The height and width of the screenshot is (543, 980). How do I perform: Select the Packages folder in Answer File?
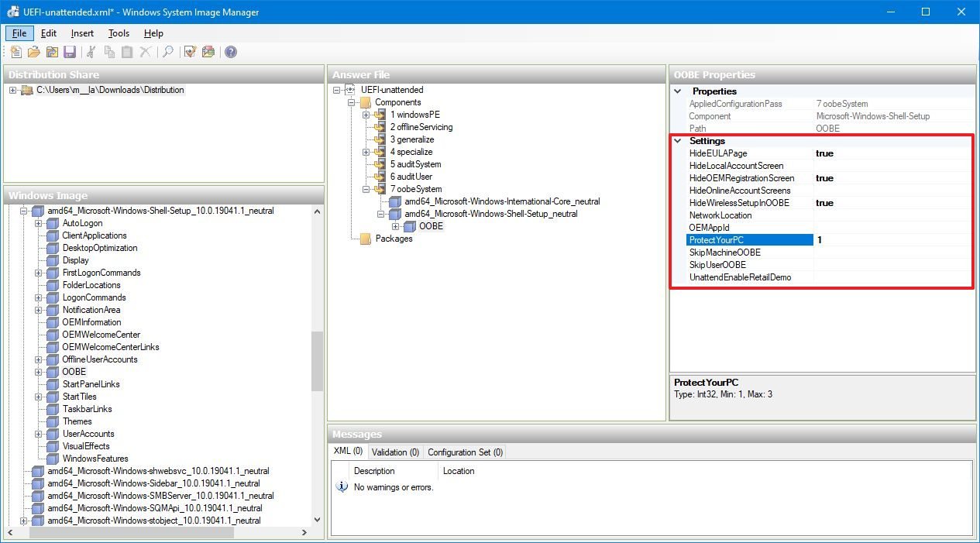click(394, 239)
